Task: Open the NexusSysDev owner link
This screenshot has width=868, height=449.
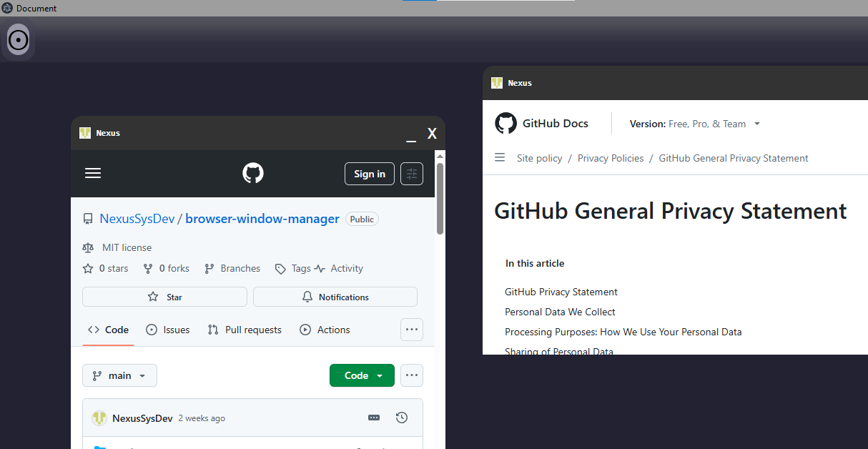Action: point(137,219)
